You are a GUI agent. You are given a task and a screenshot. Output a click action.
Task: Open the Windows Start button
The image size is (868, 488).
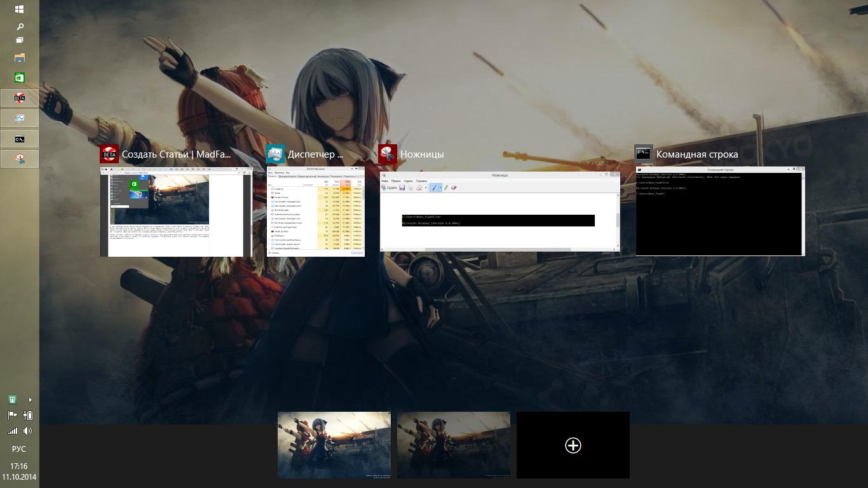(19, 9)
